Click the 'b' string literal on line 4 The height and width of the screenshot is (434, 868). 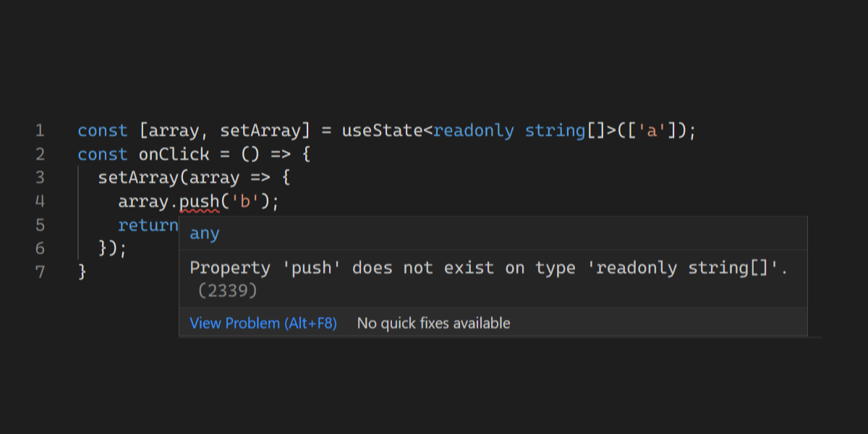[244, 202]
